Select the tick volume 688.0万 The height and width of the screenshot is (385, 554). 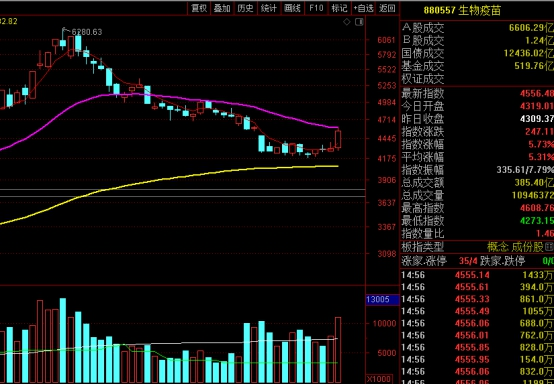click(x=537, y=323)
